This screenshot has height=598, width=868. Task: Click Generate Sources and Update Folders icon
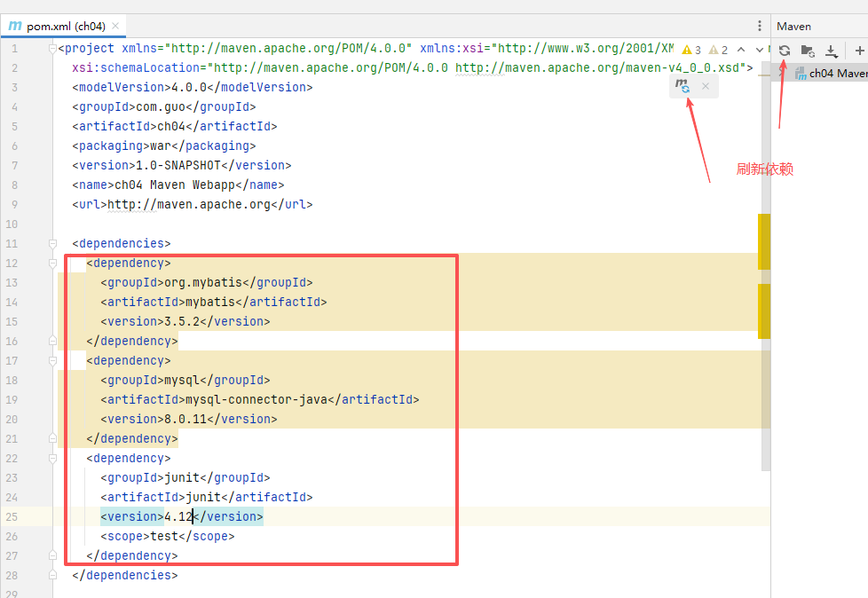coord(808,51)
